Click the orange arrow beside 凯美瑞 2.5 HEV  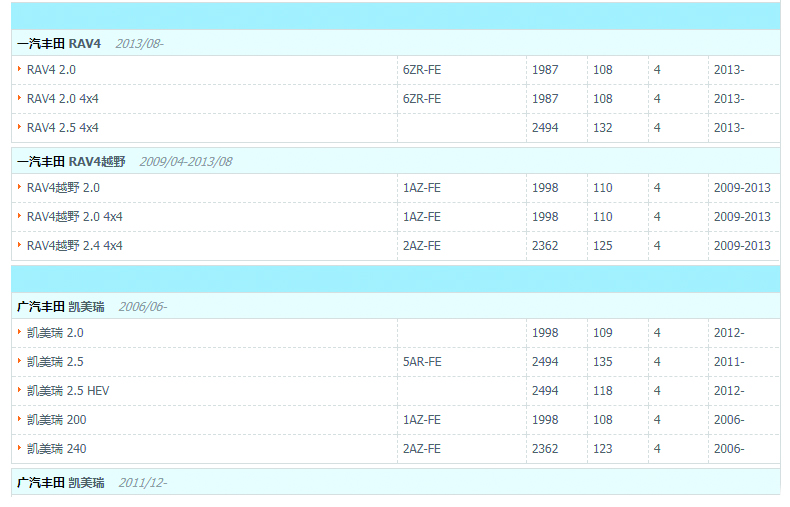pos(19,390)
